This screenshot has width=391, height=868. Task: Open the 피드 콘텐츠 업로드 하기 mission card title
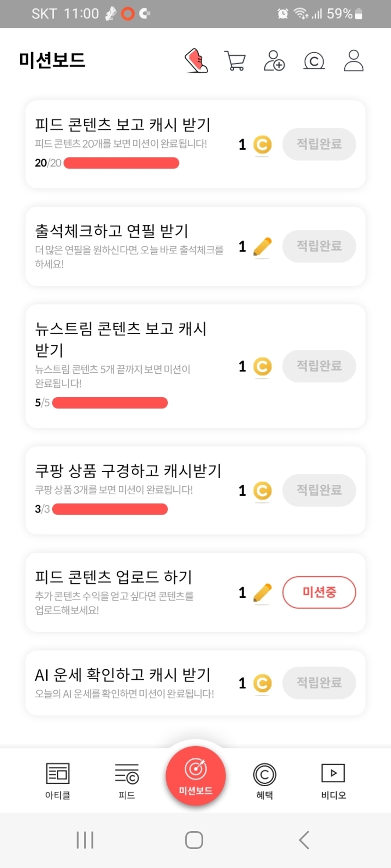(x=114, y=577)
